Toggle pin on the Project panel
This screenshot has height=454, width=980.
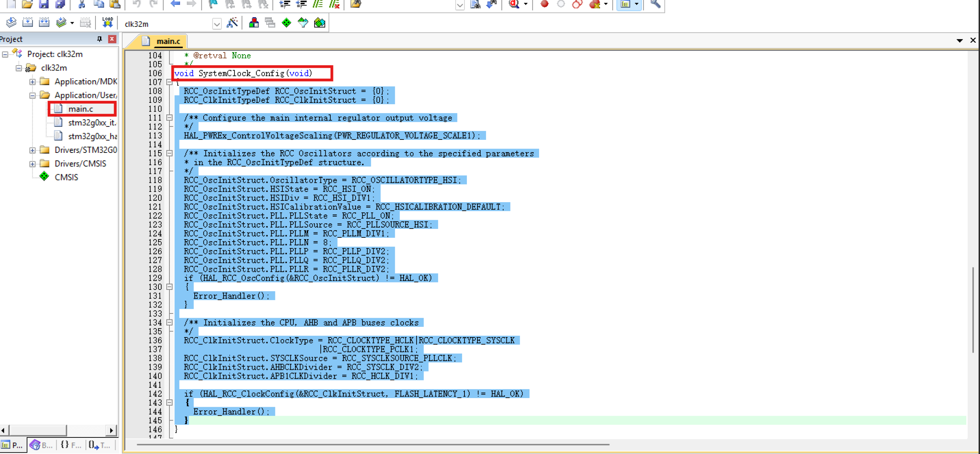pyautogui.click(x=99, y=39)
